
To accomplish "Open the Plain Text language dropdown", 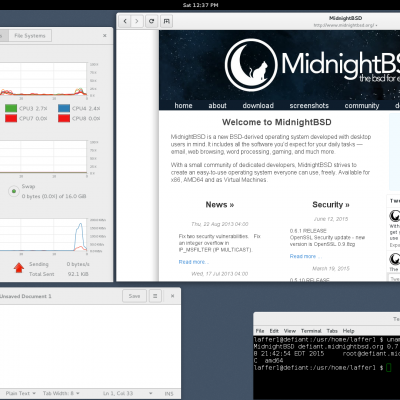I will pos(21,393).
